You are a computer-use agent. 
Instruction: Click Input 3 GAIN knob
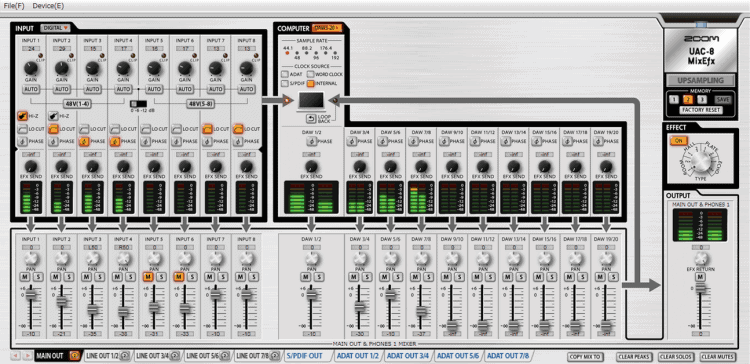point(92,68)
